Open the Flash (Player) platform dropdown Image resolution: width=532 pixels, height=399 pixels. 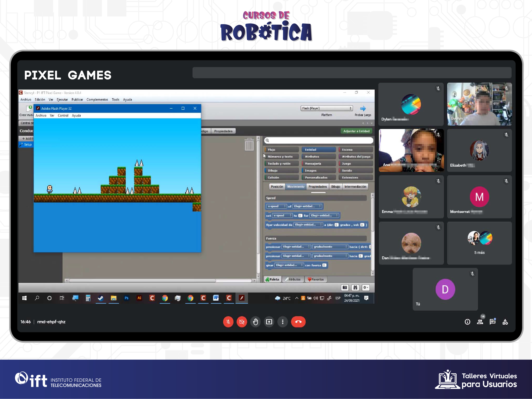pyautogui.click(x=327, y=108)
